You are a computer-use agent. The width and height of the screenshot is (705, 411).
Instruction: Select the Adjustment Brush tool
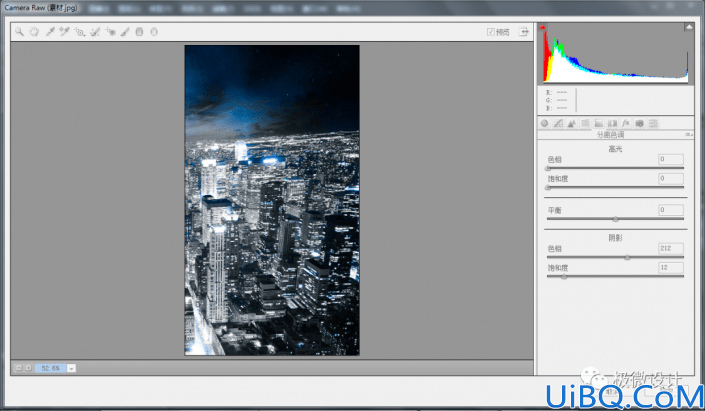pos(125,31)
